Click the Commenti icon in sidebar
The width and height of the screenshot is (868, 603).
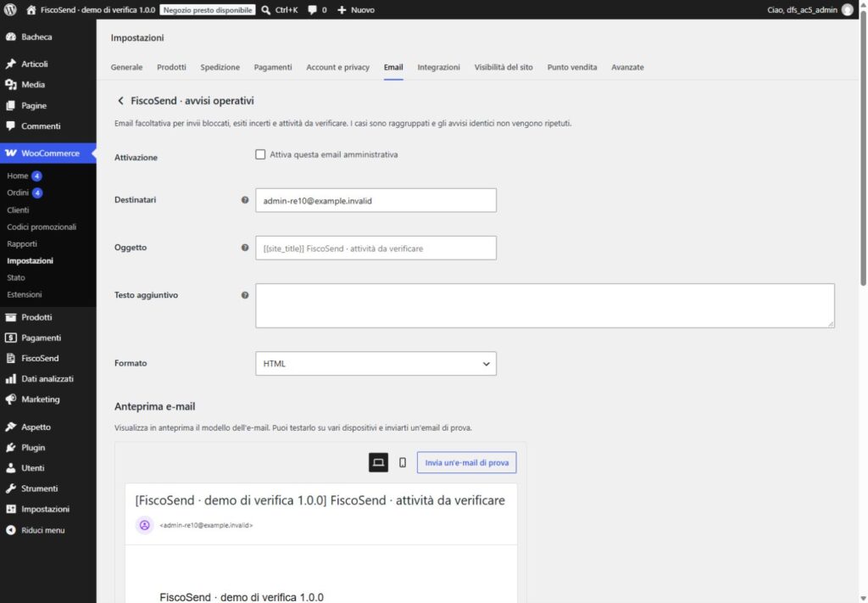pyautogui.click(x=10, y=126)
